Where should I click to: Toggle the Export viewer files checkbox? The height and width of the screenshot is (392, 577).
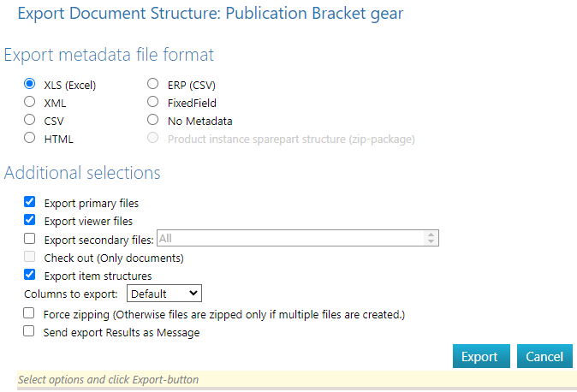point(30,221)
